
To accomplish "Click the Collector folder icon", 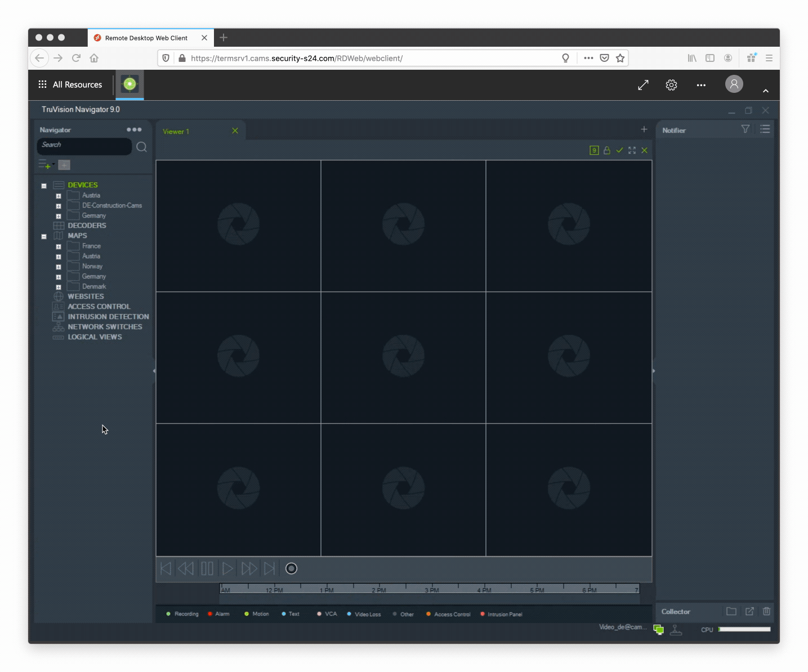I will [731, 611].
